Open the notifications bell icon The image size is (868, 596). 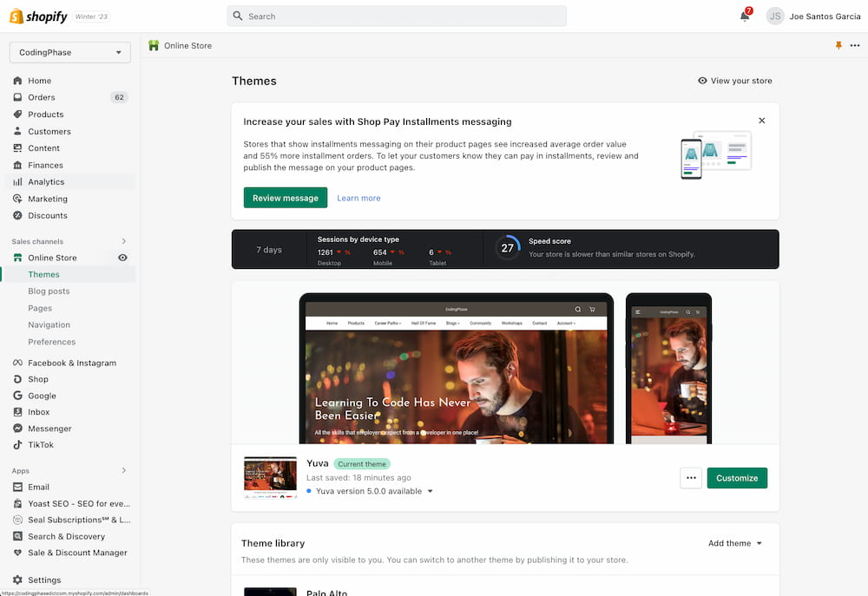tap(745, 16)
